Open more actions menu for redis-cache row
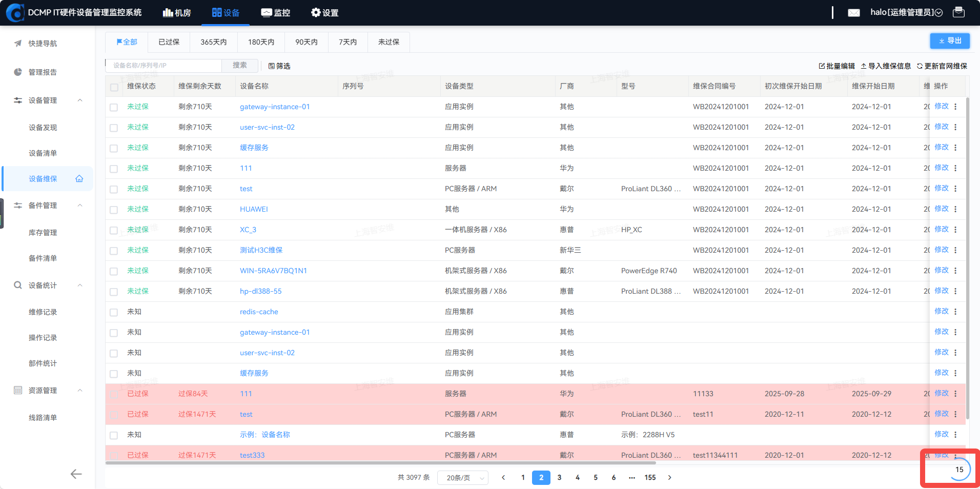The image size is (980, 489). pos(955,312)
